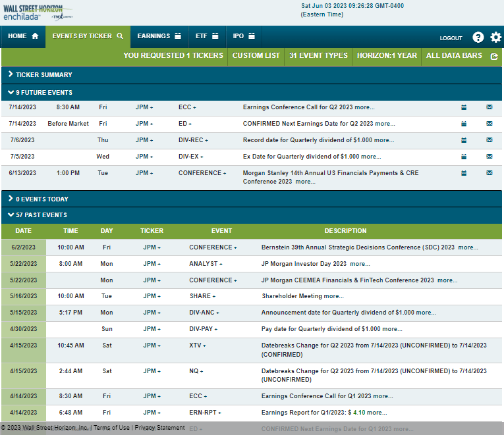The height and width of the screenshot is (435, 504).
Task: Email alert for DIV-REC 7/6/2023 event
Action: tap(490, 140)
